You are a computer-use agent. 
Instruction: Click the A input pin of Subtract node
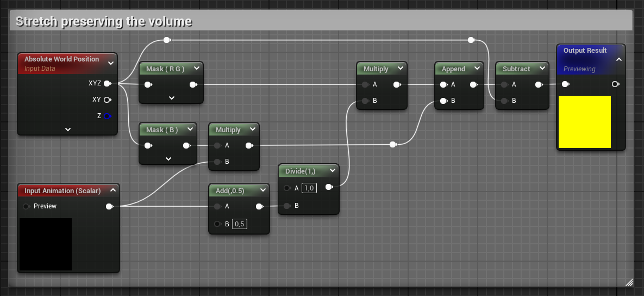[x=504, y=85]
